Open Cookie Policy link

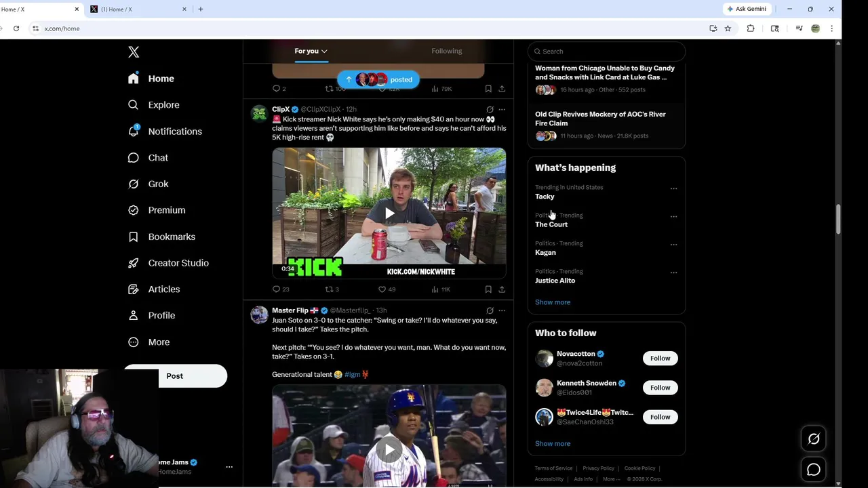pos(639,468)
